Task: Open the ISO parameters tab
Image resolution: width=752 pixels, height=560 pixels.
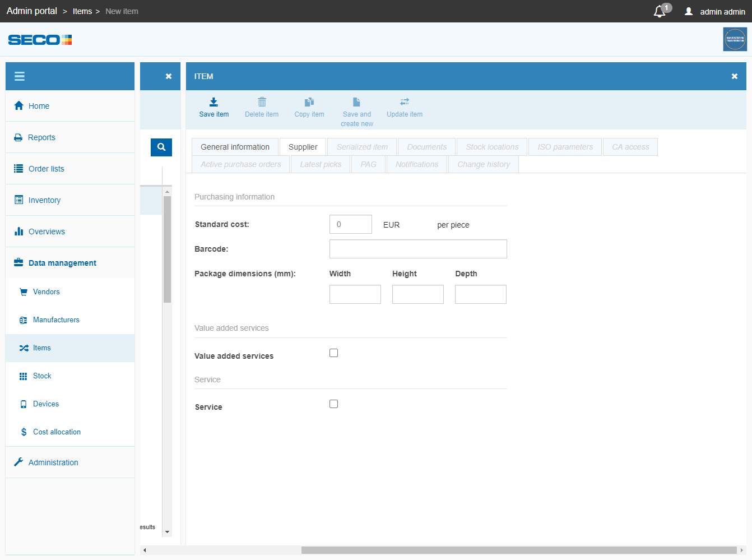Action: coord(565,147)
